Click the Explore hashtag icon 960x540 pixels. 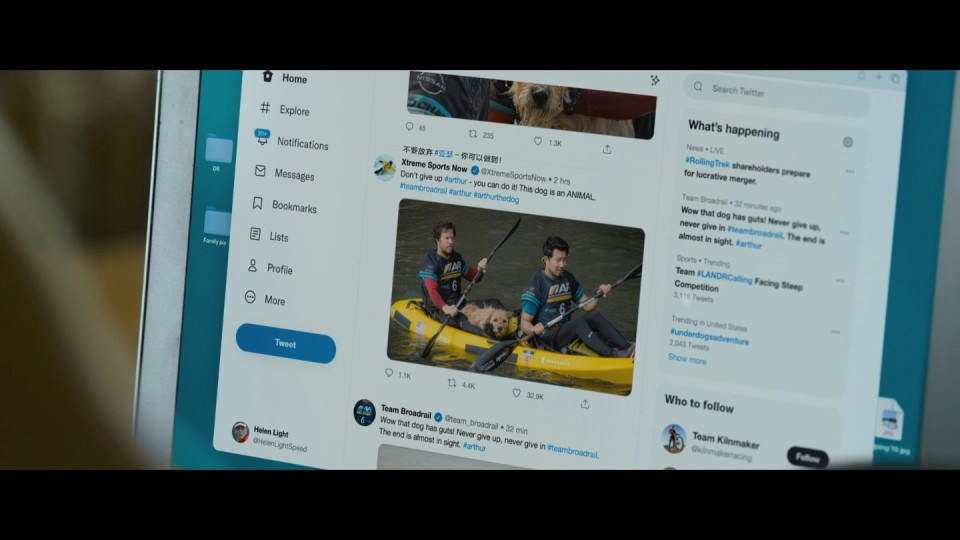[x=265, y=108]
